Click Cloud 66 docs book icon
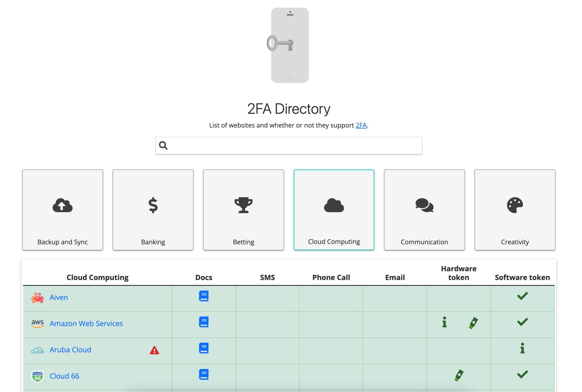The width and height of the screenshot is (582, 392). pyautogui.click(x=204, y=374)
